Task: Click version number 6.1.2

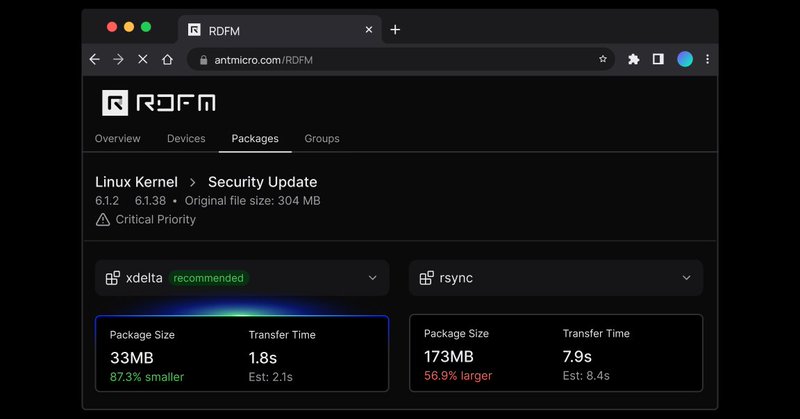Action: (107, 201)
